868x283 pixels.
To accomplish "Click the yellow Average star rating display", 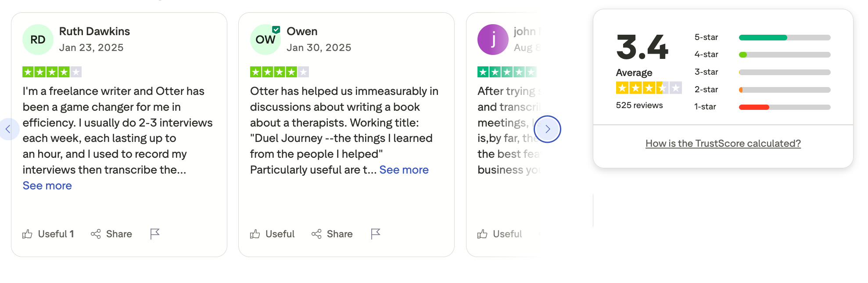I will click(x=649, y=88).
